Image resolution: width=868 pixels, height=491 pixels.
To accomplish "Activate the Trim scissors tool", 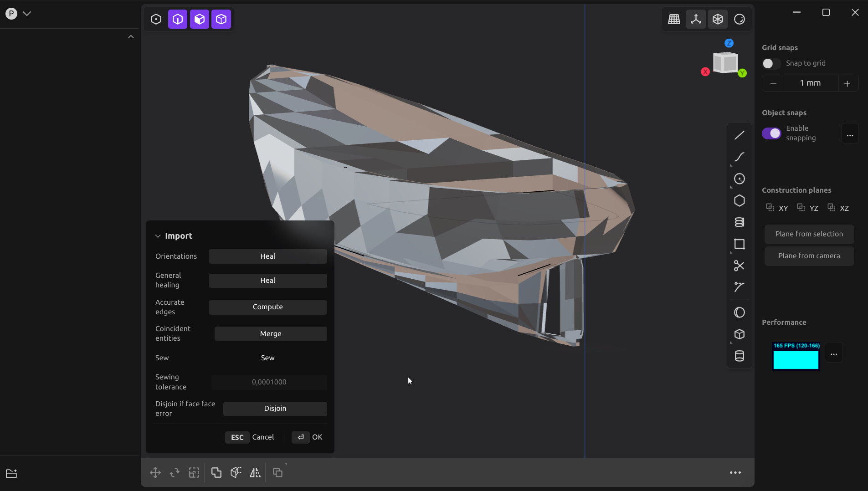I will [x=739, y=266].
